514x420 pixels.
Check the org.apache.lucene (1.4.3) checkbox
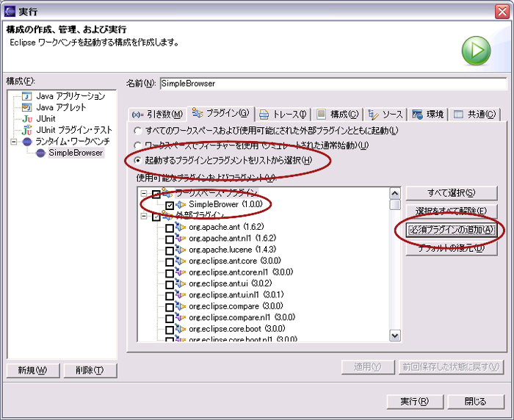(170, 251)
